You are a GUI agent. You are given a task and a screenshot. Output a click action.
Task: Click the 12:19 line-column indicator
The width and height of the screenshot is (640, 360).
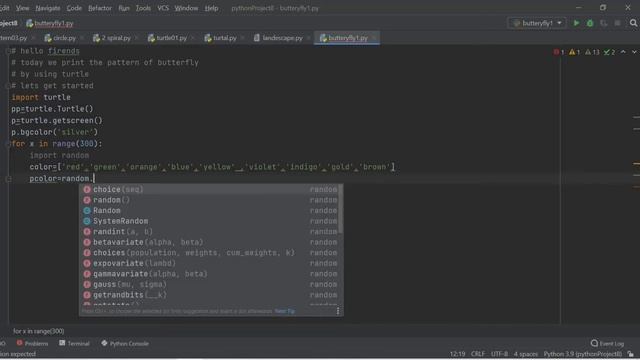tap(457, 354)
